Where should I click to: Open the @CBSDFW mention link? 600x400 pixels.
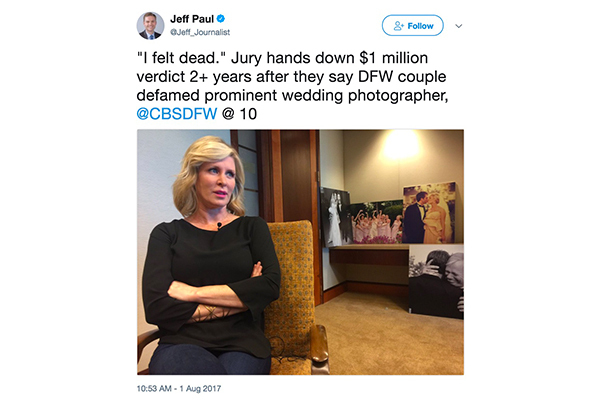pos(177,114)
